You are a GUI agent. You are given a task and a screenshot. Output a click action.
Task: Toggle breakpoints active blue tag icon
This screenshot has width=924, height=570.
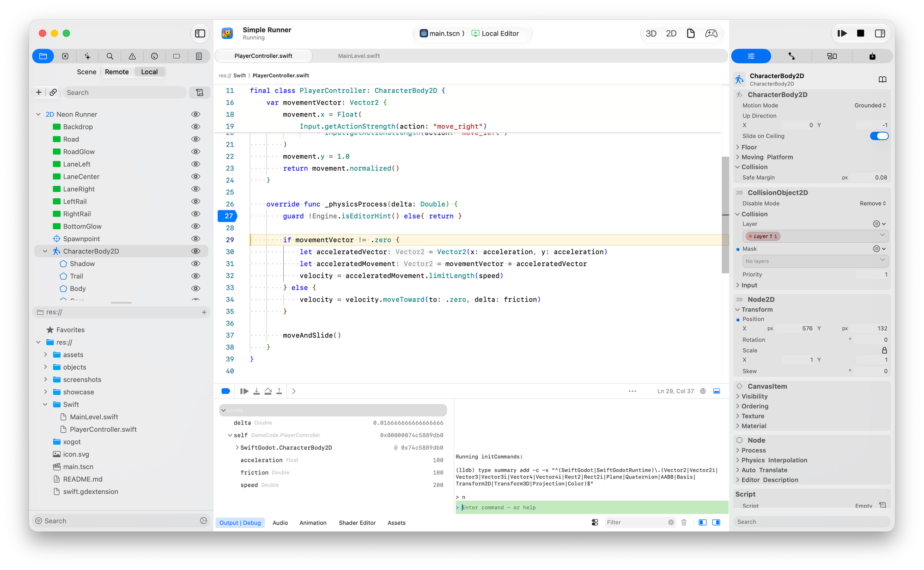226,391
